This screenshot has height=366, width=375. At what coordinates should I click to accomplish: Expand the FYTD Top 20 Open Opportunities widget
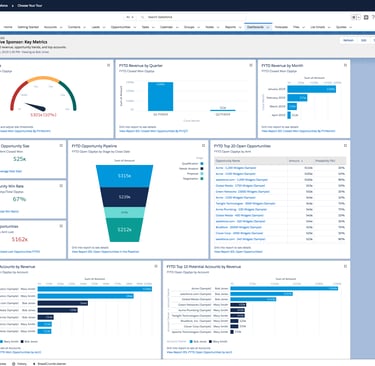click(345, 146)
